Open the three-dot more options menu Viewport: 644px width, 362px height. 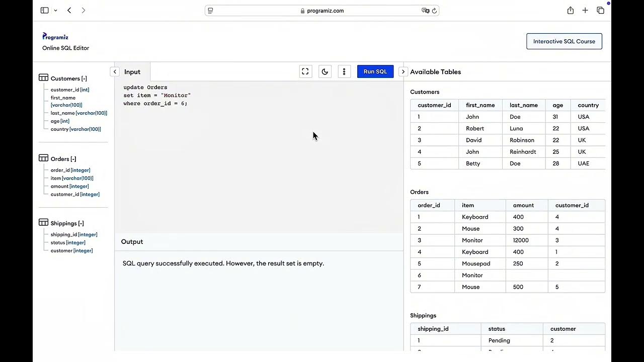click(x=344, y=71)
